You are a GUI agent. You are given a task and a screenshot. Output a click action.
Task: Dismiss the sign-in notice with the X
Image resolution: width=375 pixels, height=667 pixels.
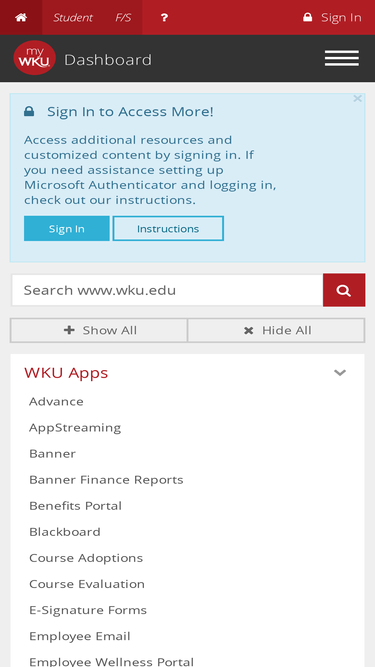pyautogui.click(x=358, y=99)
